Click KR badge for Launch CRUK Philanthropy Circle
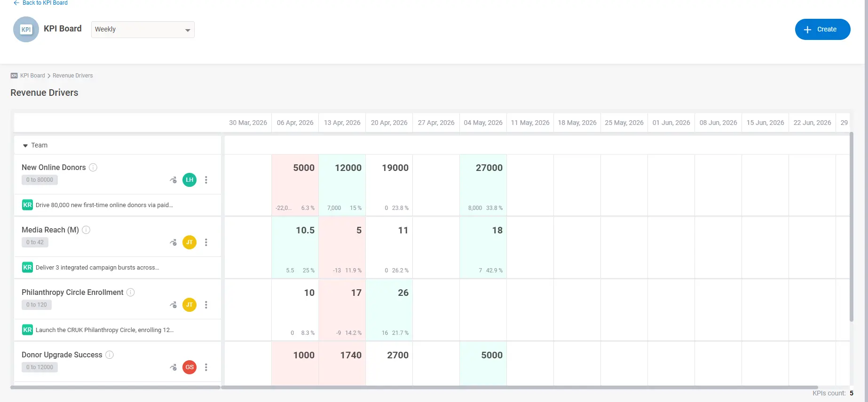 pos(27,330)
